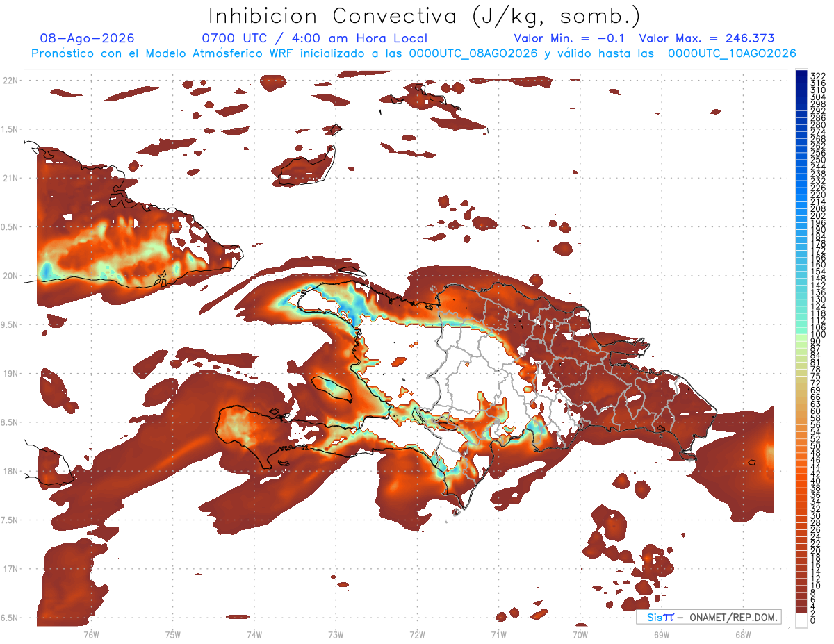
Task: Click the valid-until time '0000UTC_10AGO2026'
Action: 732,53
